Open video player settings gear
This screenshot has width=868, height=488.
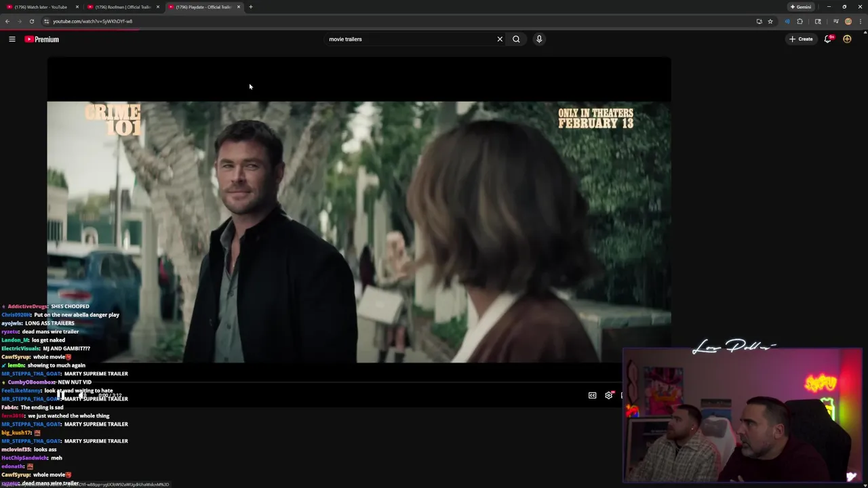tap(608, 395)
